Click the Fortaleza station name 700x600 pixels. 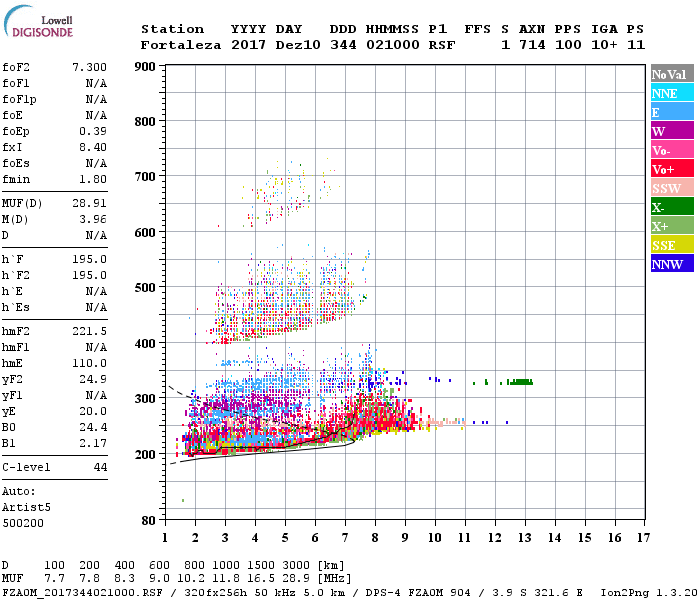coord(181,45)
